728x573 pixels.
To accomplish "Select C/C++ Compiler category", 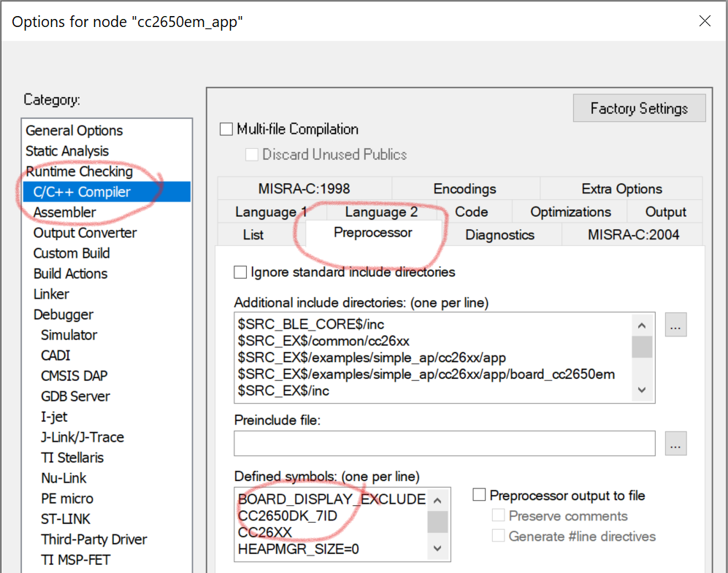I will 107,192.
